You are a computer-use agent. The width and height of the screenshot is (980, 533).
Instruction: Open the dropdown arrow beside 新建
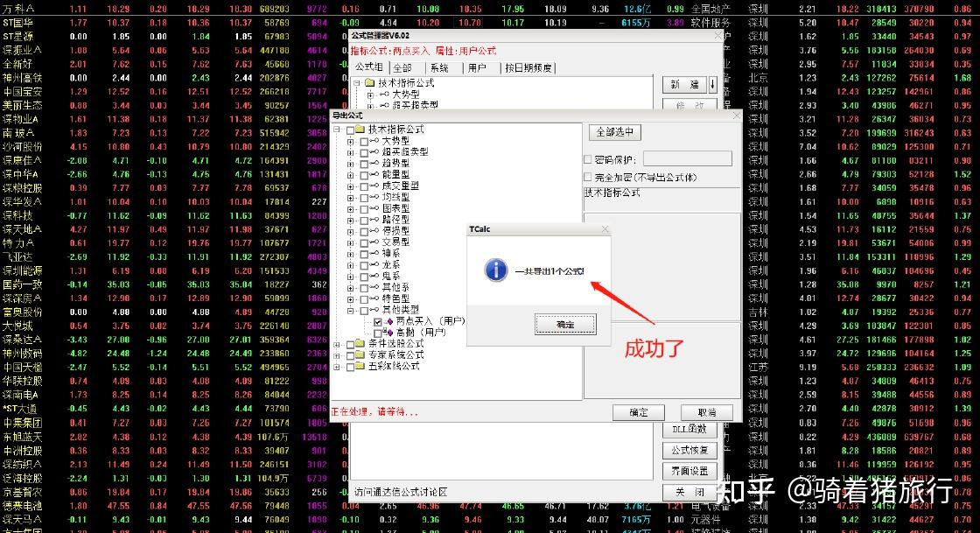click(713, 84)
